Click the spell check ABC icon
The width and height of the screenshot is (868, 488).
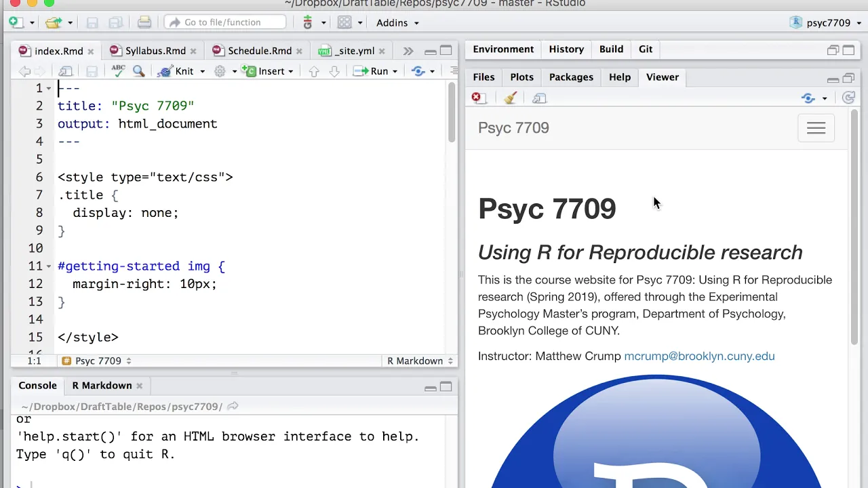coord(118,70)
